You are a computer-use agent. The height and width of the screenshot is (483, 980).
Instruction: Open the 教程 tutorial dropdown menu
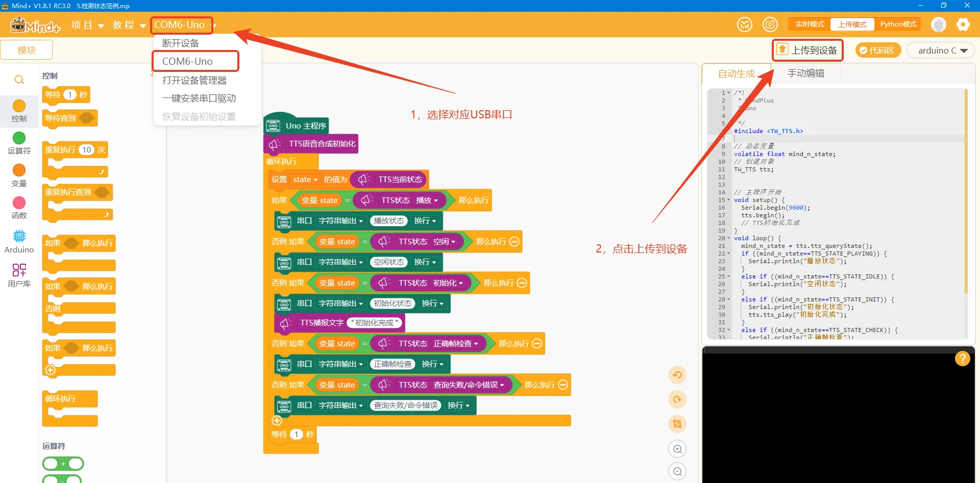click(129, 25)
